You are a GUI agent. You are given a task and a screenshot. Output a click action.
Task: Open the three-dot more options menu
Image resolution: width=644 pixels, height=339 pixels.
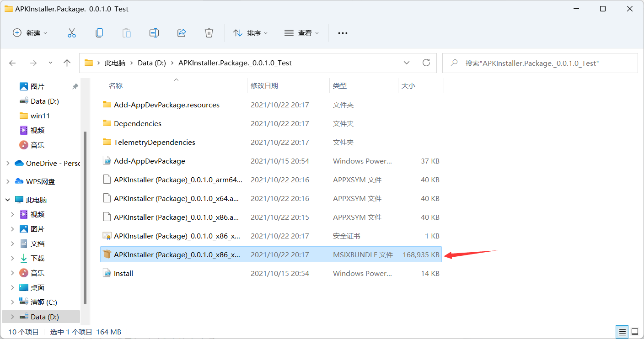[343, 33]
